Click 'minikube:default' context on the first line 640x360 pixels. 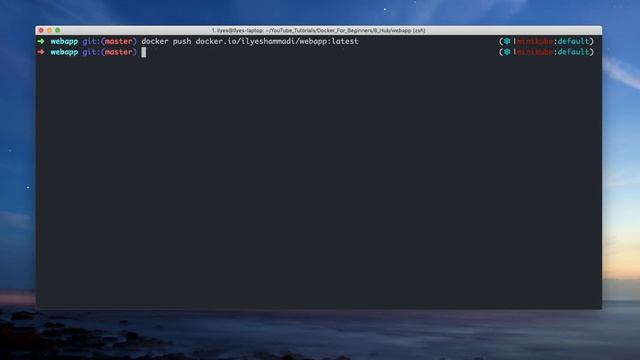pyautogui.click(x=553, y=41)
